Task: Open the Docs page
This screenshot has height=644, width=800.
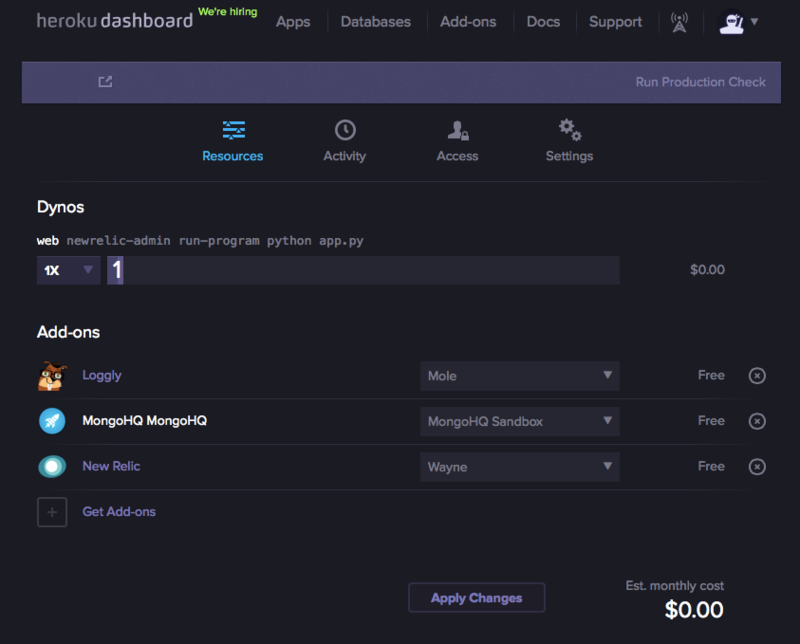Action: [x=543, y=22]
